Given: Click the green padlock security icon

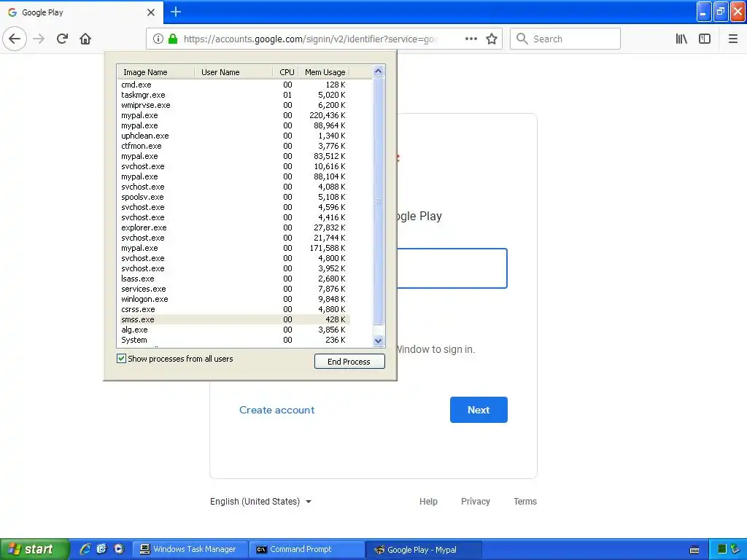Looking at the screenshot, I should point(173,39).
